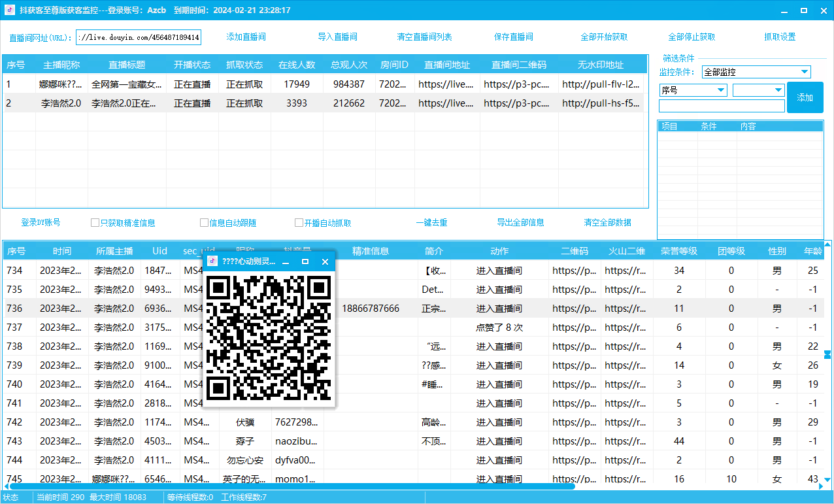Viewport: 834px width, 504px height.
Task: Stop all capture with 全部停止获取
Action: pyautogui.click(x=692, y=37)
